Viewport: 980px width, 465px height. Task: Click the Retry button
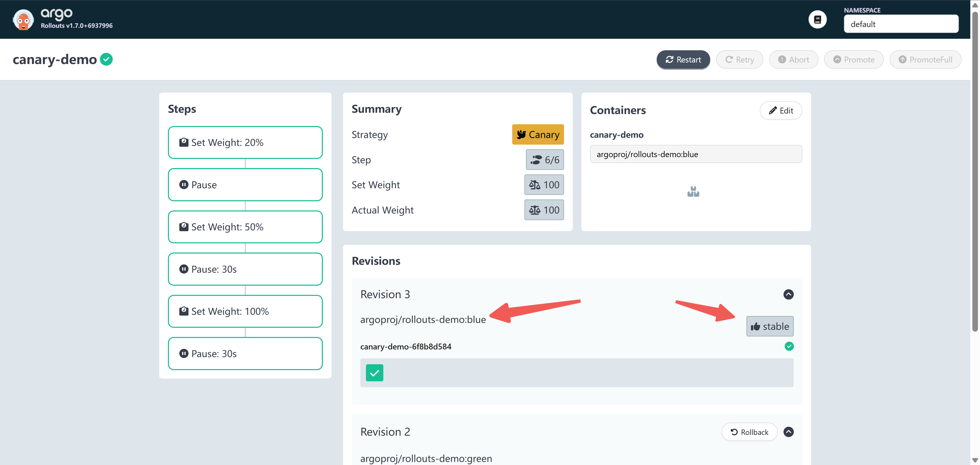pyautogui.click(x=739, y=60)
